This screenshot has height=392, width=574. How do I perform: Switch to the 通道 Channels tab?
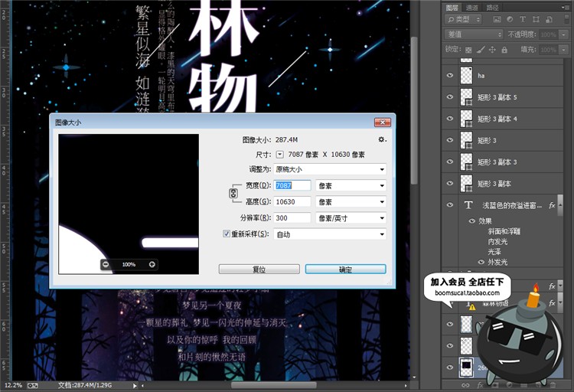point(472,8)
